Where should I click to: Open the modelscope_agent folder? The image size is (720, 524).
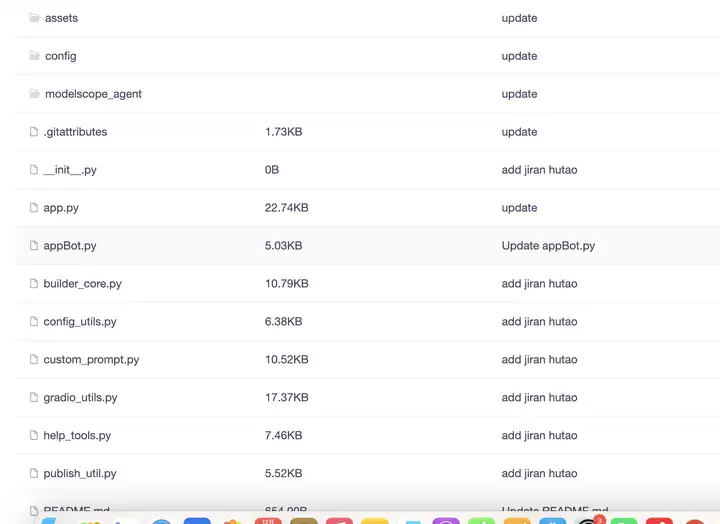[x=93, y=94]
